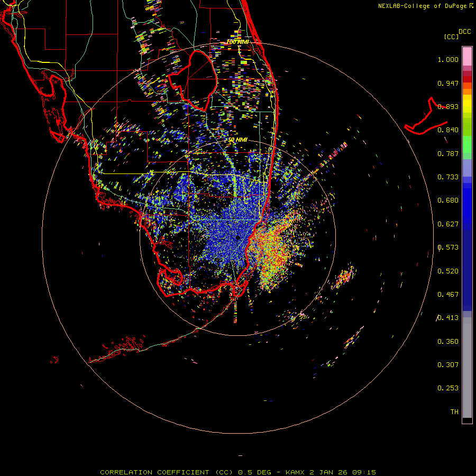Select the 1.000 scale value
The image size is (476, 476).
click(448, 59)
